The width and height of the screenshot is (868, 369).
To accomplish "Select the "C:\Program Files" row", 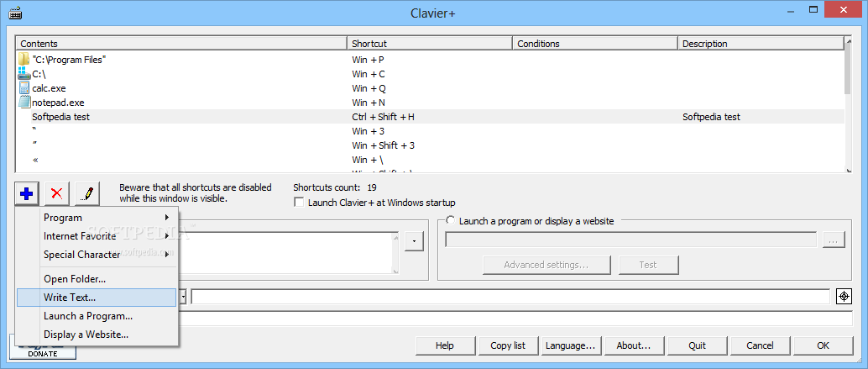I will click(x=430, y=60).
